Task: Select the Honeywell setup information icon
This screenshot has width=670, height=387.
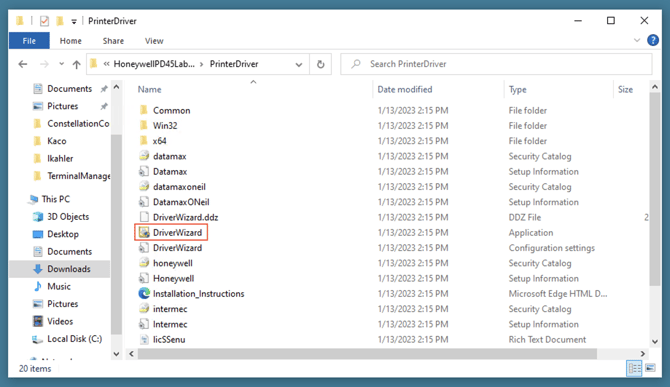Action: click(144, 279)
